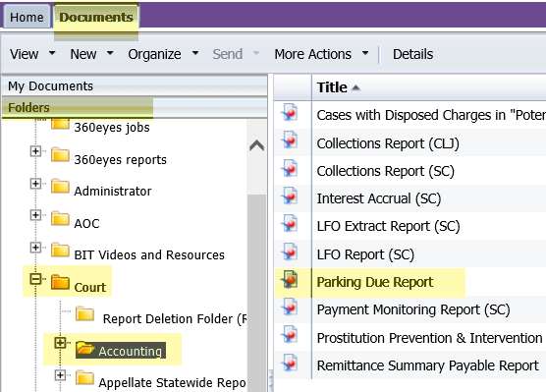Click the Interest Accrual (SC) report icon

pos(290,196)
